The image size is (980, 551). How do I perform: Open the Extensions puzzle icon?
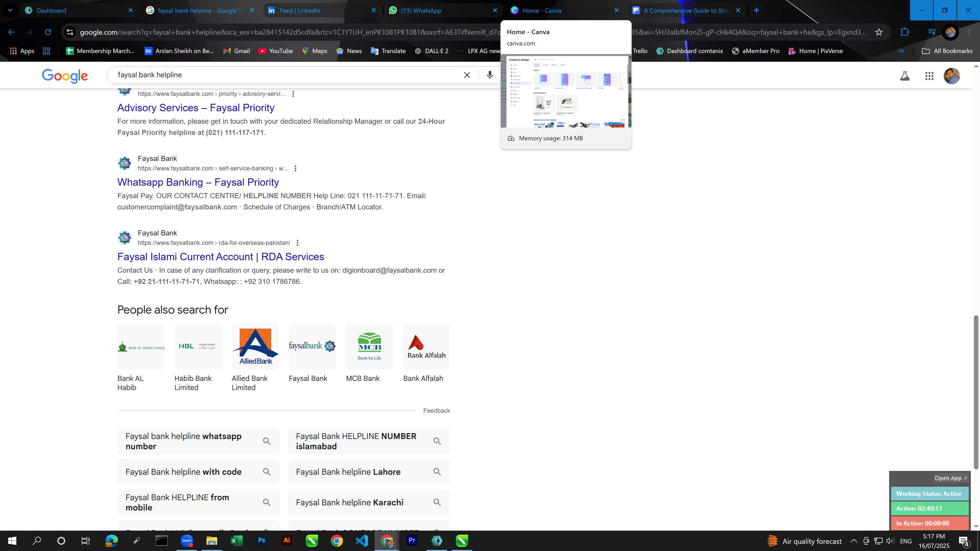904,32
